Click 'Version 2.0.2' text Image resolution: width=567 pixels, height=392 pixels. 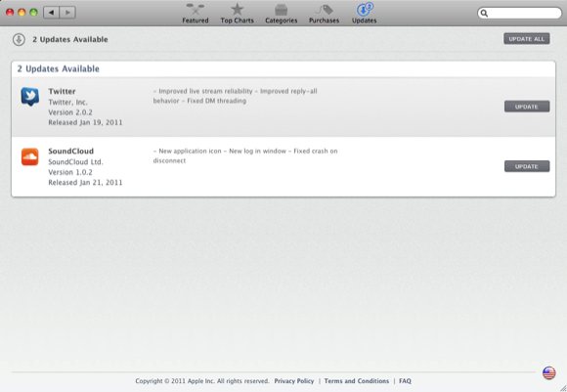click(x=70, y=112)
